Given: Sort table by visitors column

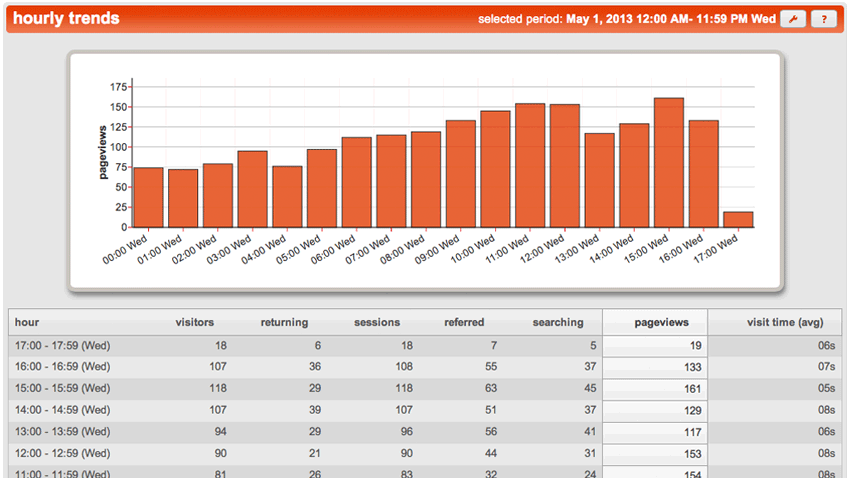Looking at the screenshot, I should [194, 322].
